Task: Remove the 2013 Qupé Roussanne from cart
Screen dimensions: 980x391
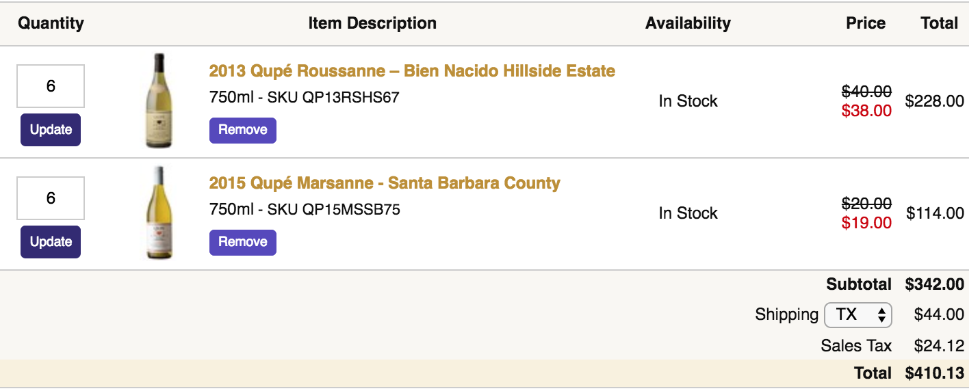Action: click(x=242, y=130)
